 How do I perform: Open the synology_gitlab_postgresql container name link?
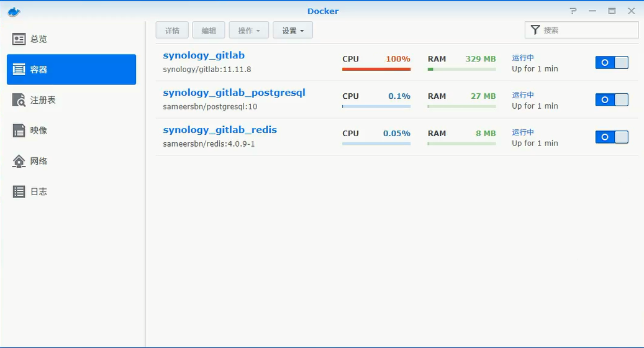click(x=234, y=93)
